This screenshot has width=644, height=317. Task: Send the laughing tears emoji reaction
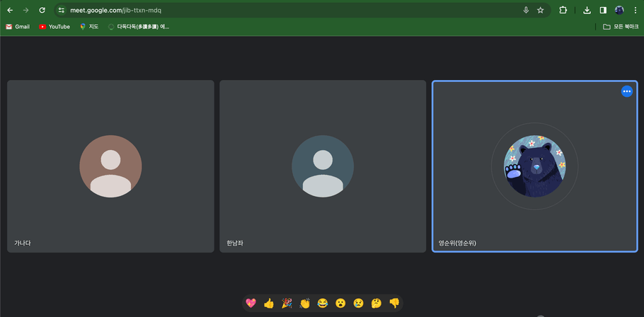323,304
